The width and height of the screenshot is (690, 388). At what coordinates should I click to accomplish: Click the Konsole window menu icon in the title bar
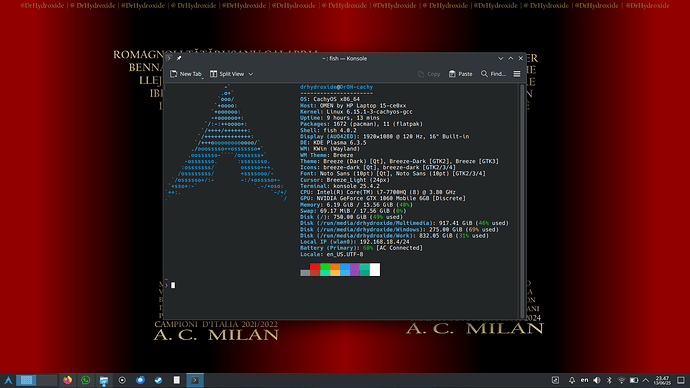point(169,58)
